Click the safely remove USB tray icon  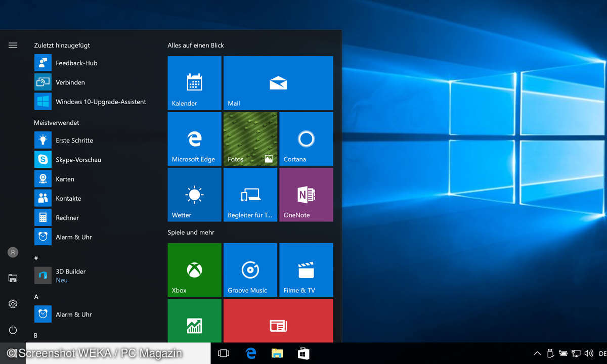tap(550, 353)
